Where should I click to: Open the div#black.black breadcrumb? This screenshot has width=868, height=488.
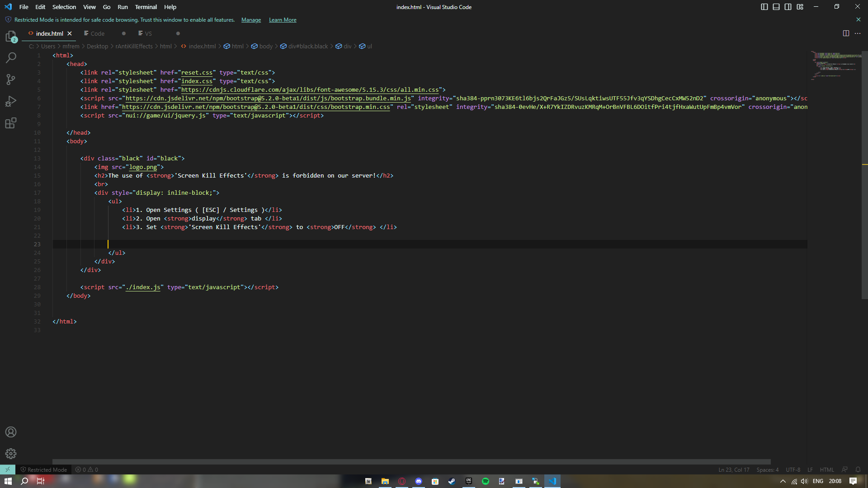click(307, 46)
